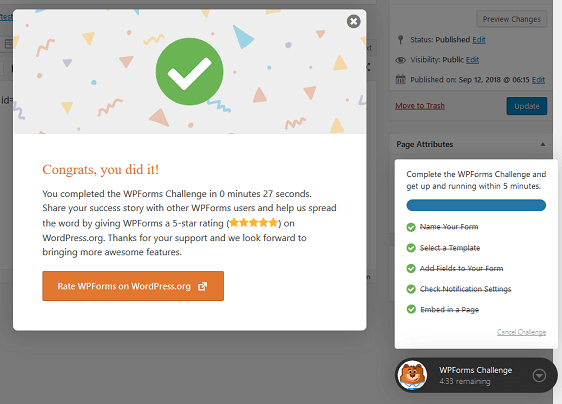562x404 pixels.
Task: Click the external link icon on the Rate button
Action: click(203, 286)
